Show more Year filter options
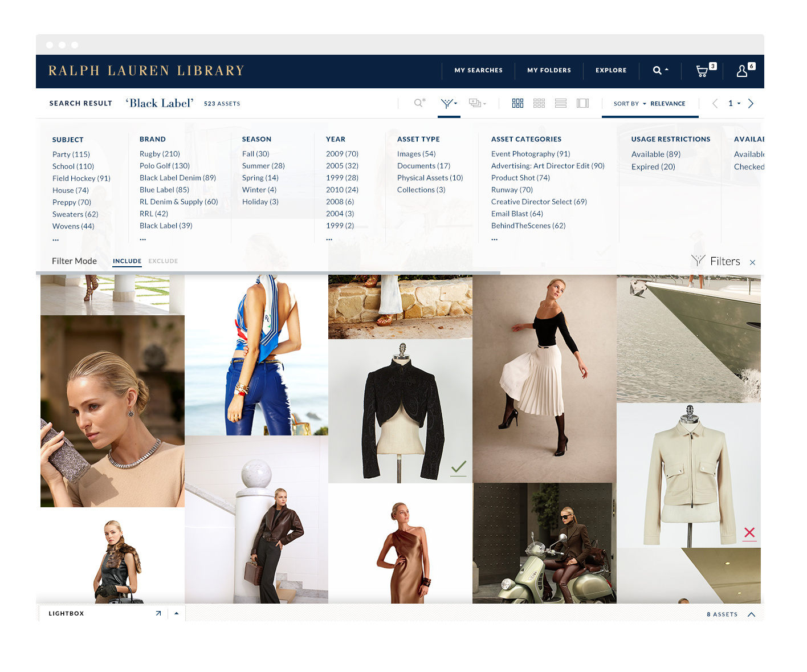The image size is (807, 672). [x=329, y=239]
